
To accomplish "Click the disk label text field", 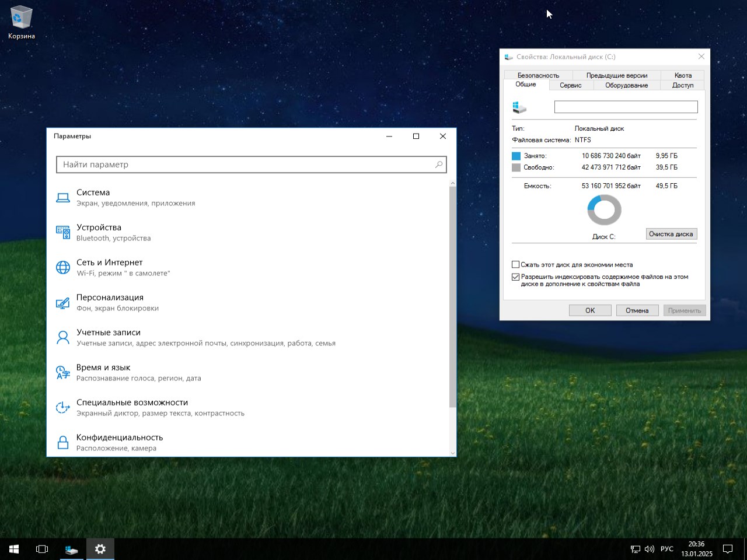I will pos(626,107).
